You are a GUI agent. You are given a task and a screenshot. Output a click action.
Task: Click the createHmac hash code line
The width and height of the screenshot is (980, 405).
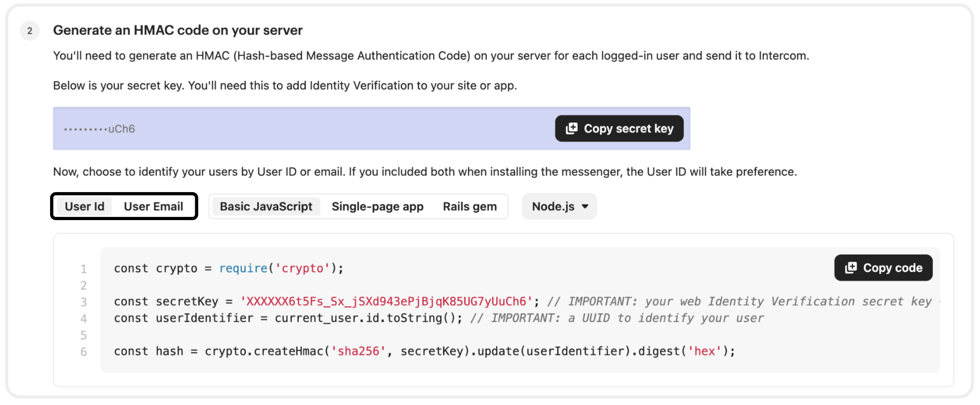[x=424, y=351]
